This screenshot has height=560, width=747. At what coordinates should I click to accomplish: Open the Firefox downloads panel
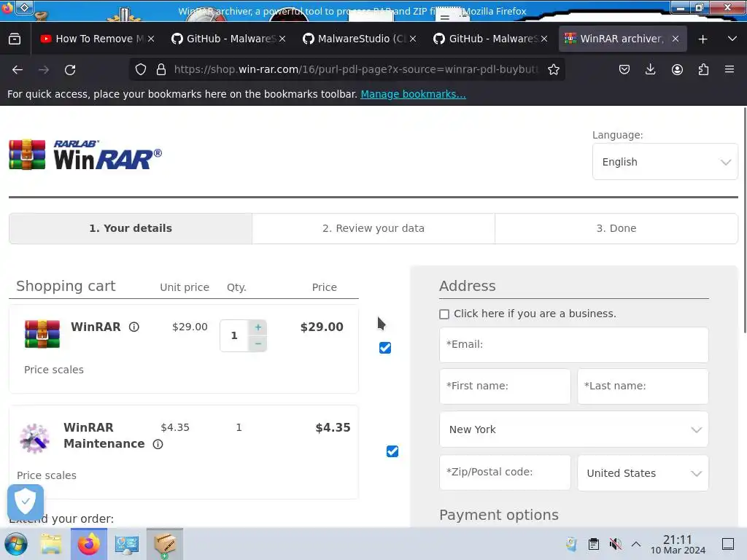tap(650, 69)
